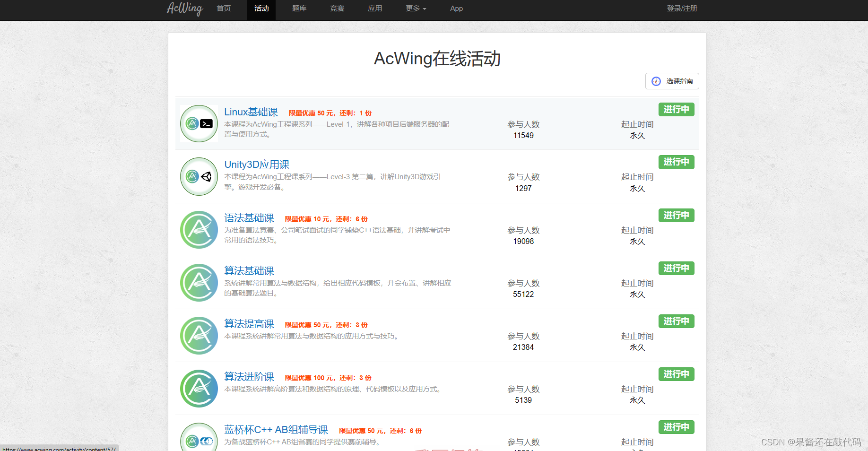This screenshot has width=868, height=451.
Task: Open the App nav item
Action: [456, 9]
